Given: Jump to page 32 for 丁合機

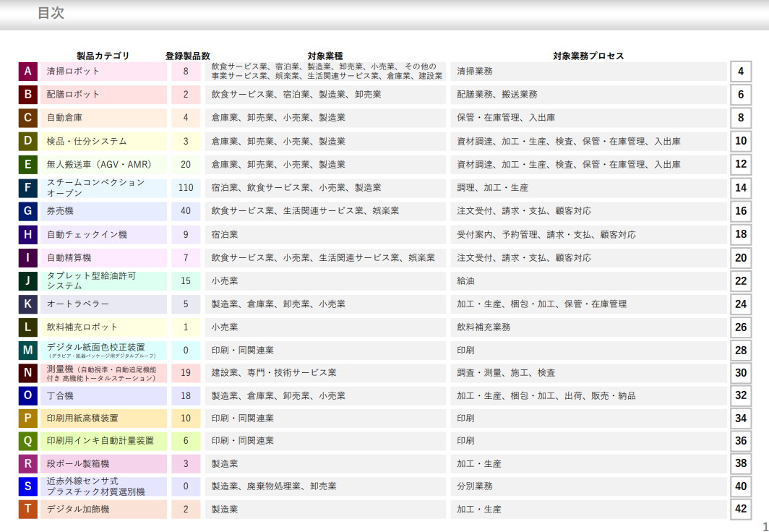Looking at the screenshot, I should (x=741, y=395).
